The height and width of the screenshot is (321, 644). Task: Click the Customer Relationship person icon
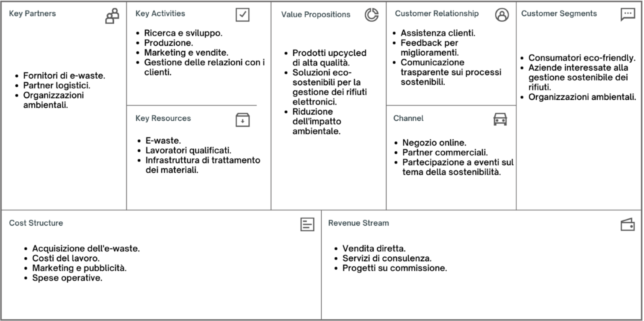coord(502,15)
